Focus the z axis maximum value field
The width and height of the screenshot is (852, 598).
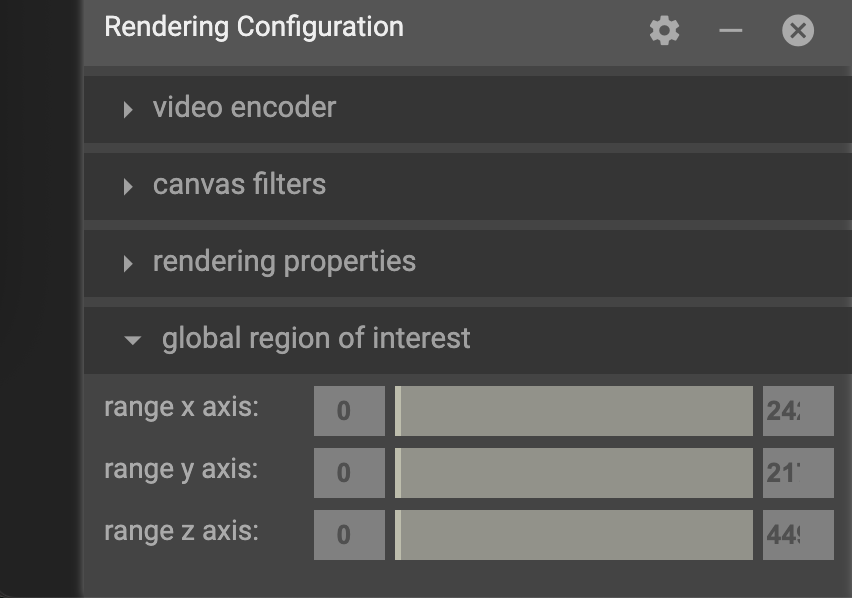(798, 535)
